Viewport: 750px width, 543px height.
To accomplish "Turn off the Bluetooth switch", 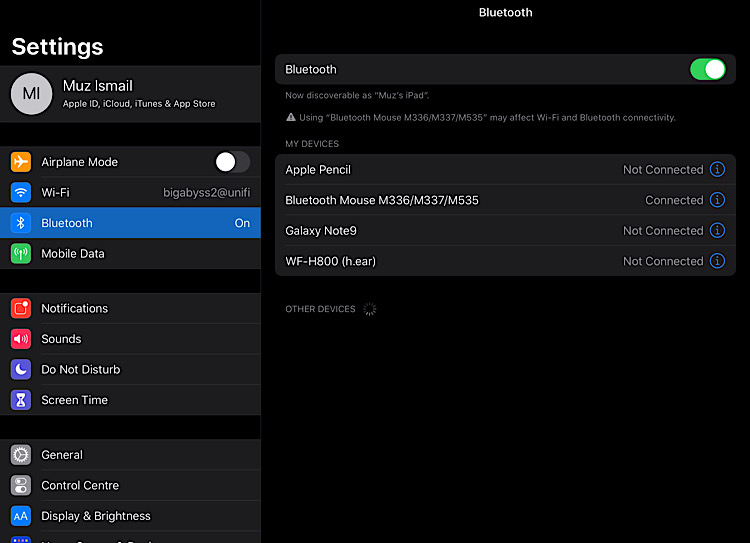I will tap(707, 69).
